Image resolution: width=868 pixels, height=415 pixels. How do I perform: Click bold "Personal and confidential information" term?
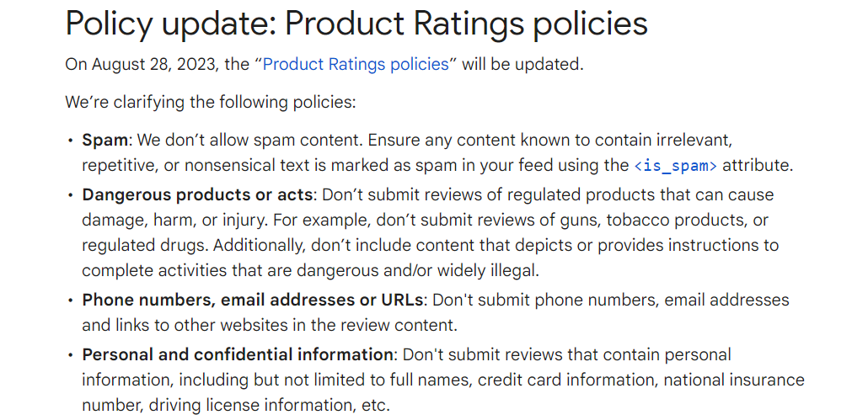(238, 354)
